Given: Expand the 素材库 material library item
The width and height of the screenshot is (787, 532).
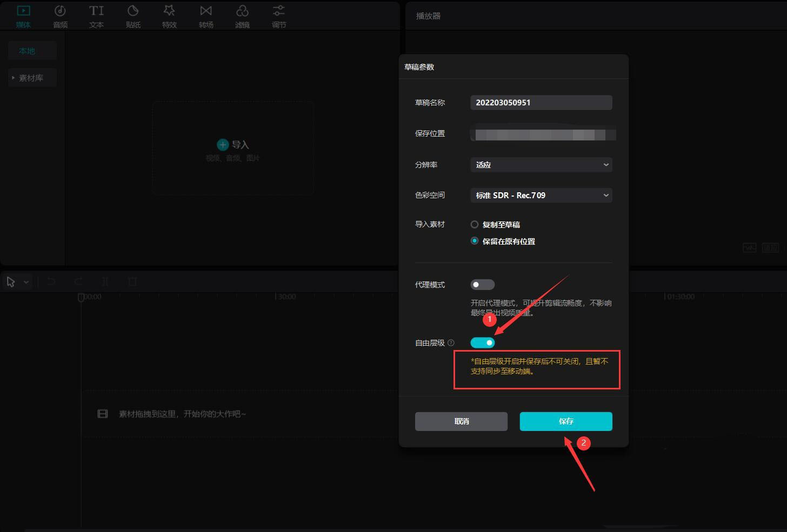Looking at the screenshot, I should click(x=31, y=78).
